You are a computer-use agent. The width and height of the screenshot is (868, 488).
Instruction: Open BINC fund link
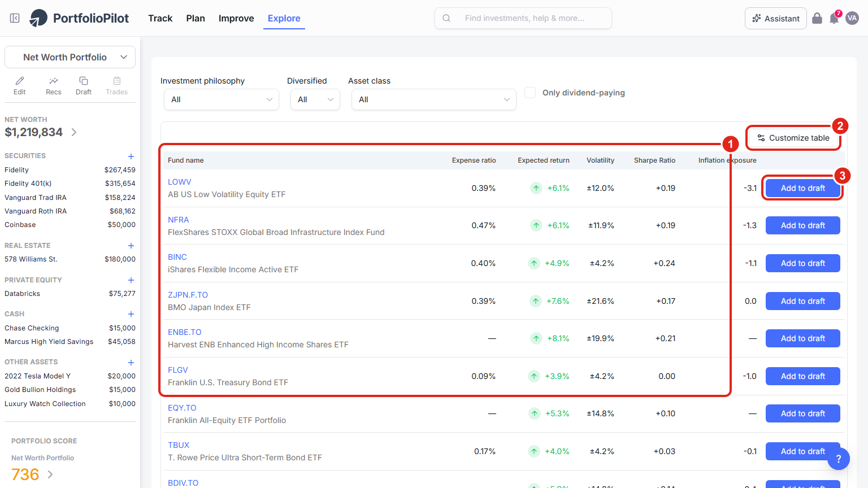point(177,257)
